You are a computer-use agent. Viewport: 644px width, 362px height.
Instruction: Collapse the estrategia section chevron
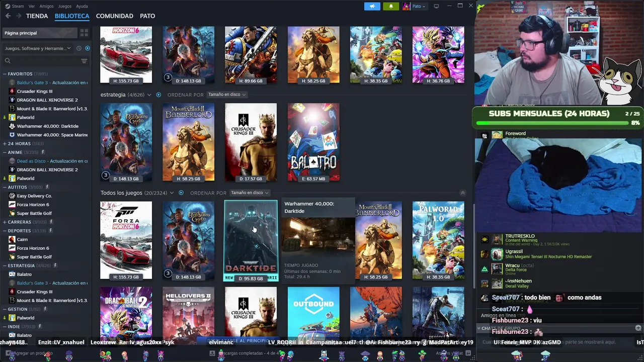pos(149,95)
